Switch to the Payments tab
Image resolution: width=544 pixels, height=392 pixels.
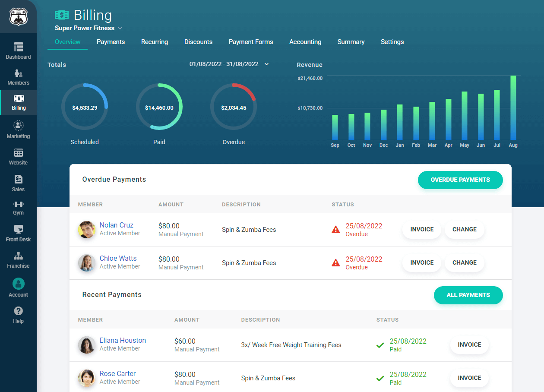111,42
